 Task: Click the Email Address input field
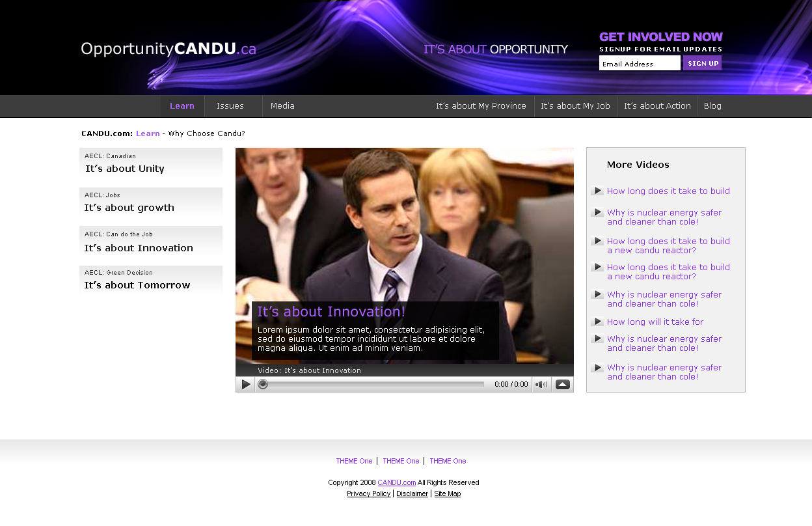640,63
